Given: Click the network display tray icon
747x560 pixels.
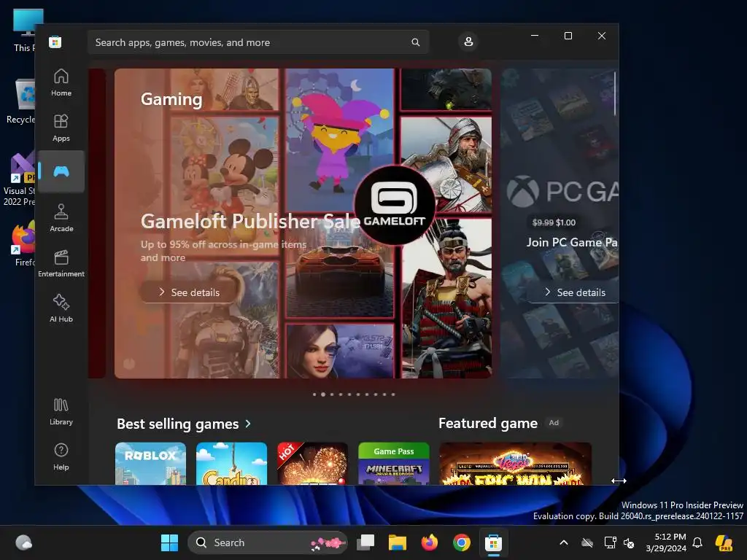Looking at the screenshot, I should (x=610, y=542).
